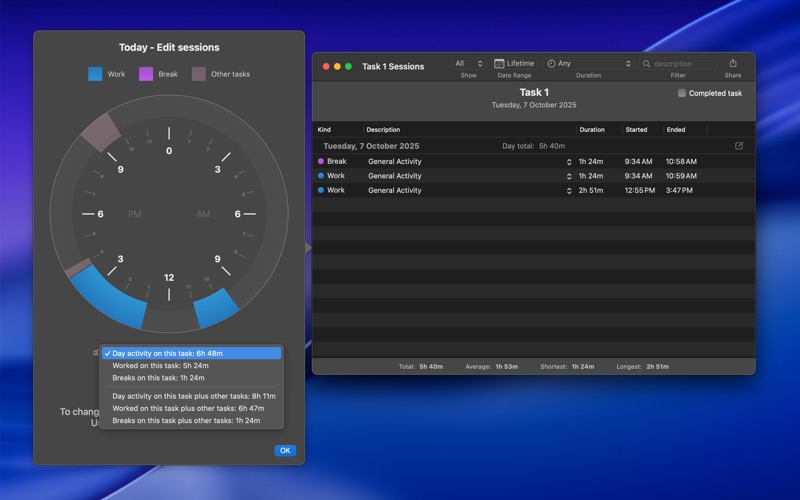Select Breaks on this task plus other tasks
Screen dimensions: 800x500
[191, 420]
